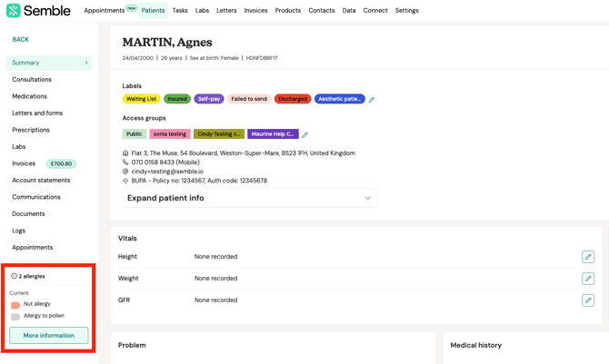Expand patient info panel
609x364 pixels.
tap(250, 198)
